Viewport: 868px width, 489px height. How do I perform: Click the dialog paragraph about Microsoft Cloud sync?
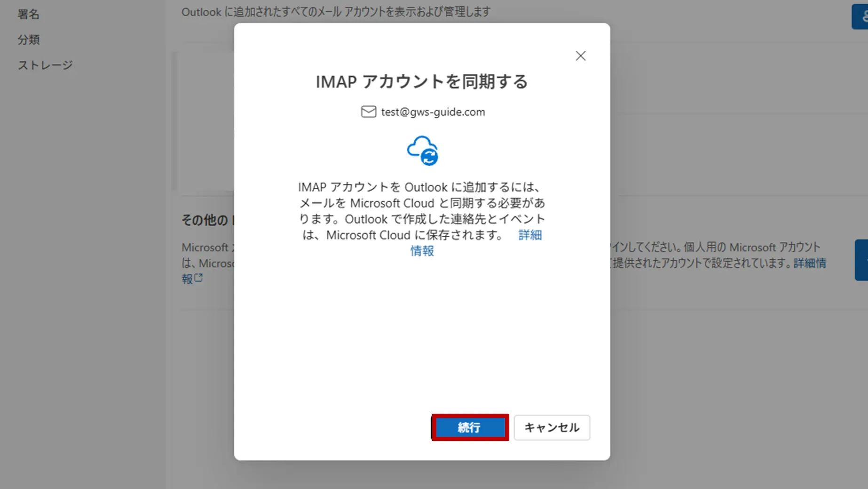(x=421, y=211)
